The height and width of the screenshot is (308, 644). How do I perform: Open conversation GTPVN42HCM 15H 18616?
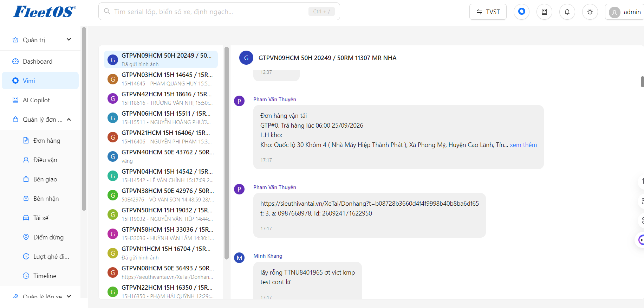click(x=161, y=98)
